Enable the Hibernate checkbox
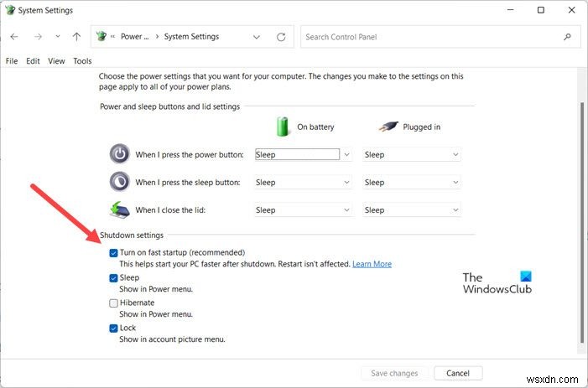 (x=113, y=303)
